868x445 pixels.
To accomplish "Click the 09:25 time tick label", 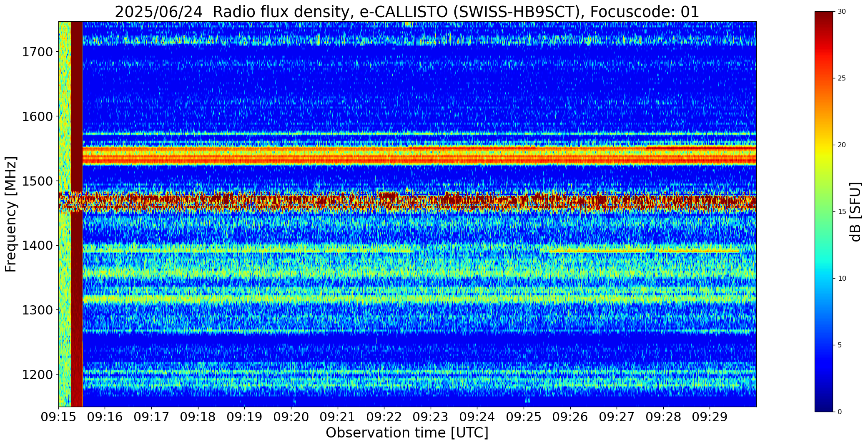I will (x=524, y=417).
